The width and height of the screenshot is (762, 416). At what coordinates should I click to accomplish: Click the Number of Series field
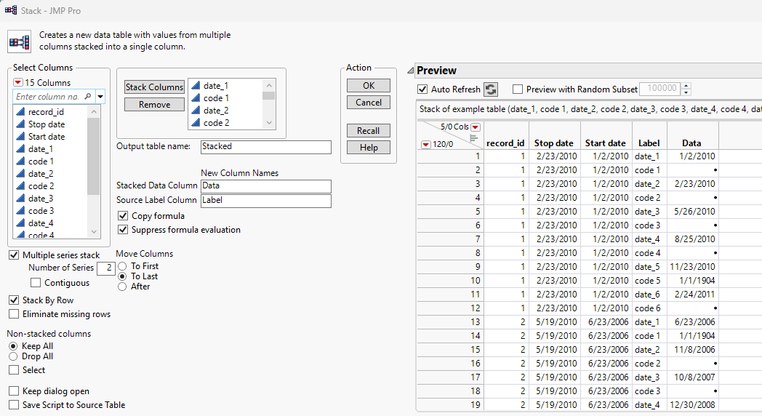(105, 268)
